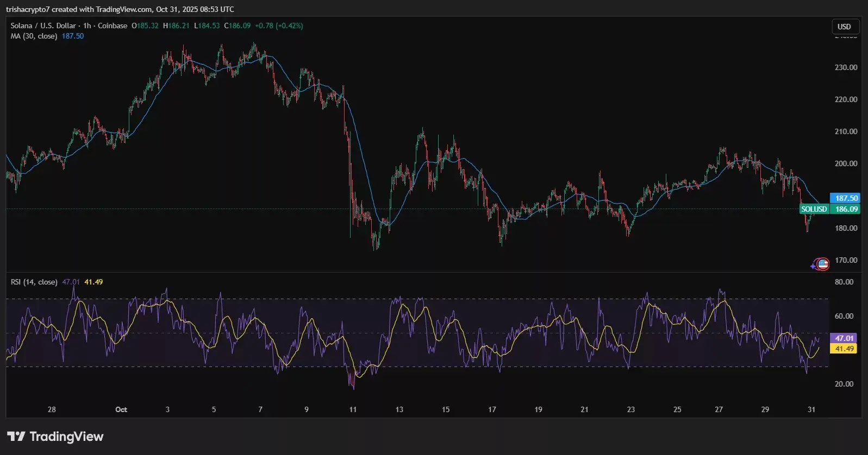
Task: Click the purple 47.01 RSI value tag
Action: (844, 338)
